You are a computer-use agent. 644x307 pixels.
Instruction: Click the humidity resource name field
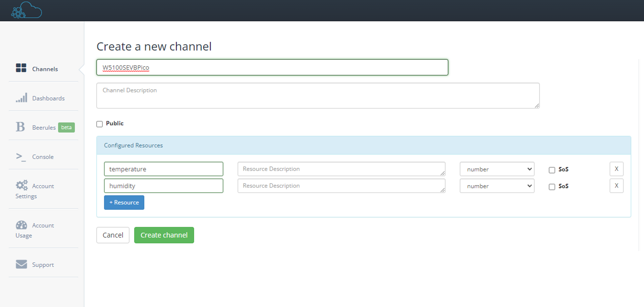(x=164, y=186)
